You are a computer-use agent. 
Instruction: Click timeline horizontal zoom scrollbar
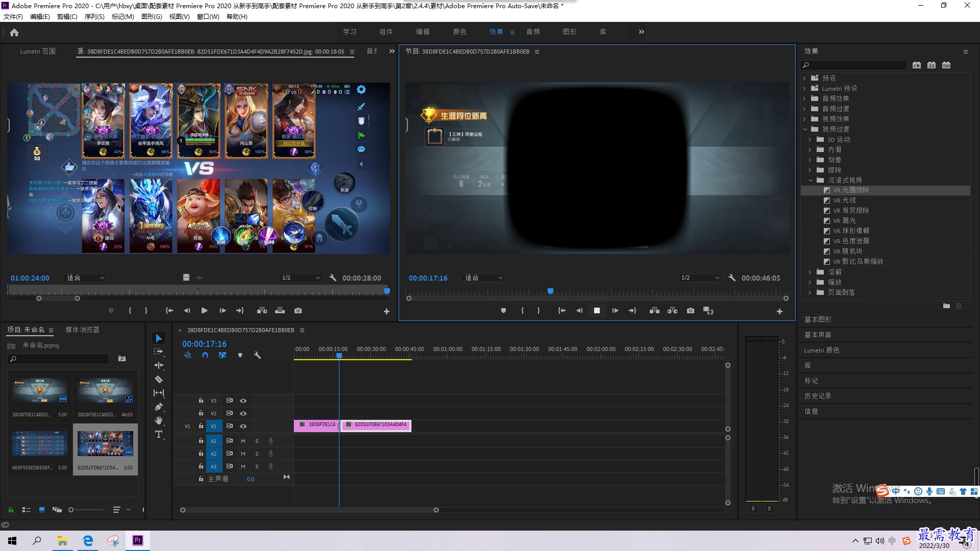coord(309,510)
